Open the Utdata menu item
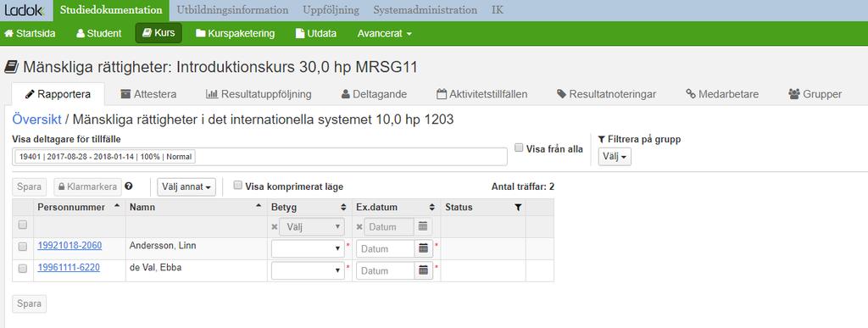Viewport: 868px width, 328px height. pyautogui.click(x=316, y=33)
